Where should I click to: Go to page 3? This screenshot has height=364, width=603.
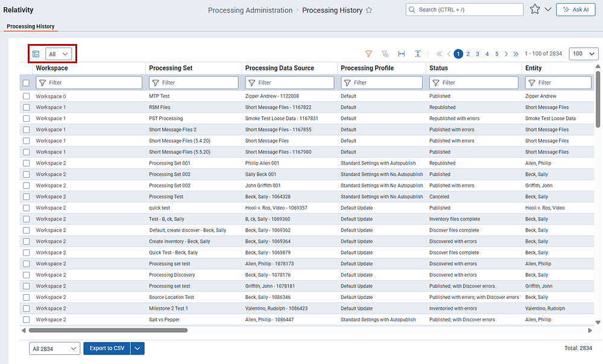click(x=478, y=54)
